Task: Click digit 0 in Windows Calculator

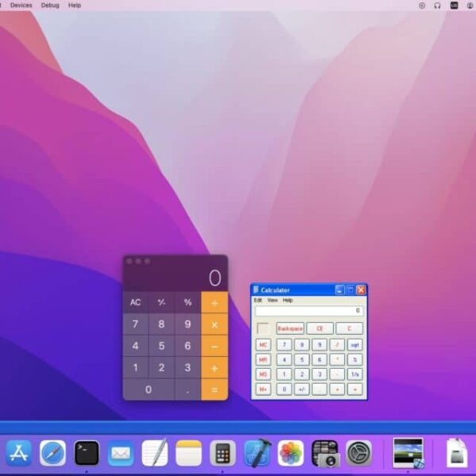Action: pos(284,390)
